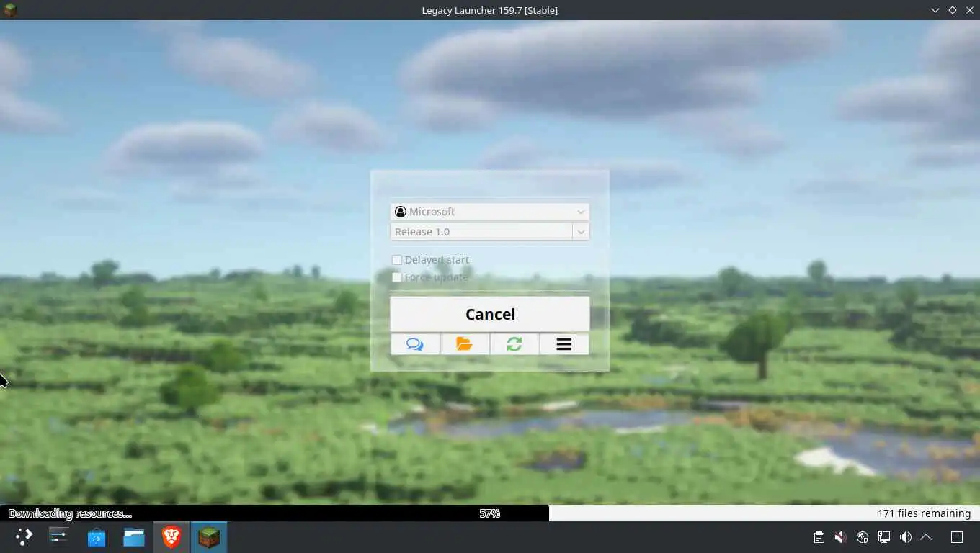The width and height of the screenshot is (980, 553).
Task: Click the download progress bar at 57%
Action: point(490,513)
